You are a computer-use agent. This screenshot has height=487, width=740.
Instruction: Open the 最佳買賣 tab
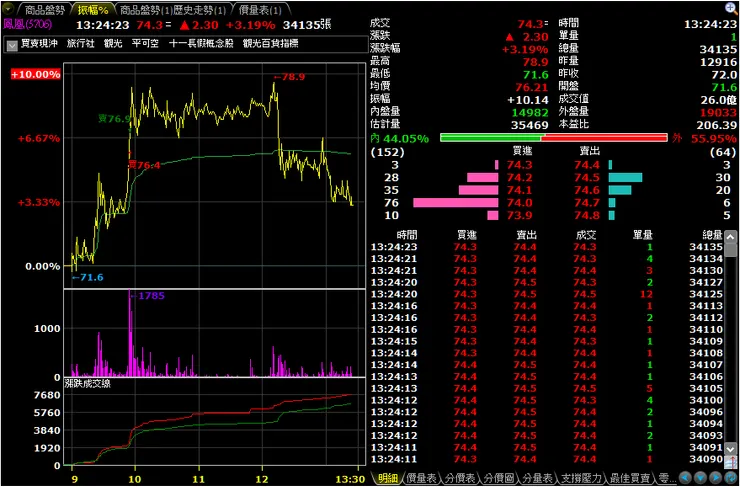pos(630,478)
